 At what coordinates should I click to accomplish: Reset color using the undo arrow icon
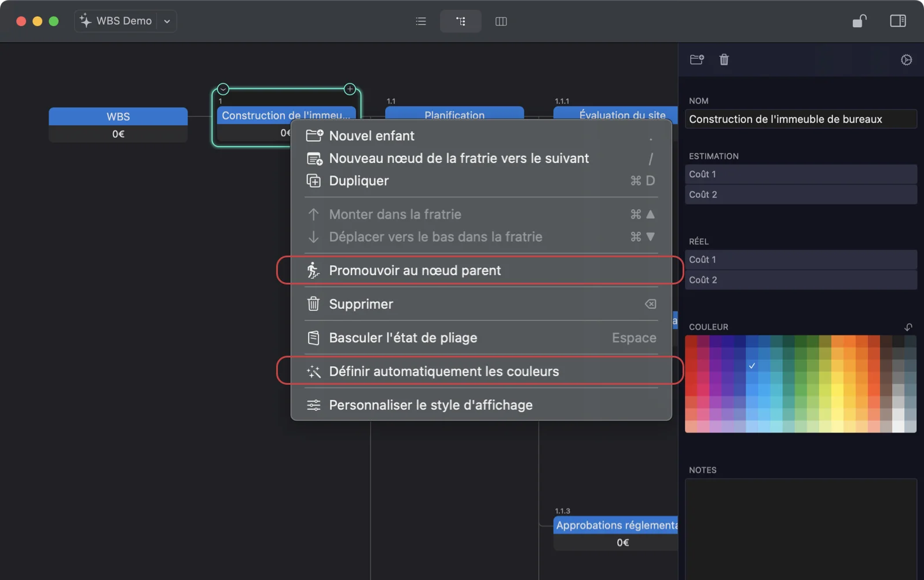coord(908,327)
